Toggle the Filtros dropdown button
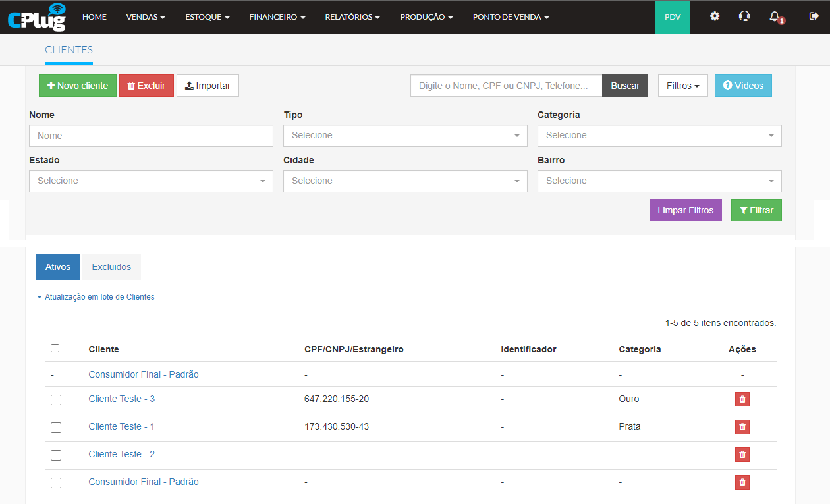Viewport: 830px width, 504px height. (683, 86)
